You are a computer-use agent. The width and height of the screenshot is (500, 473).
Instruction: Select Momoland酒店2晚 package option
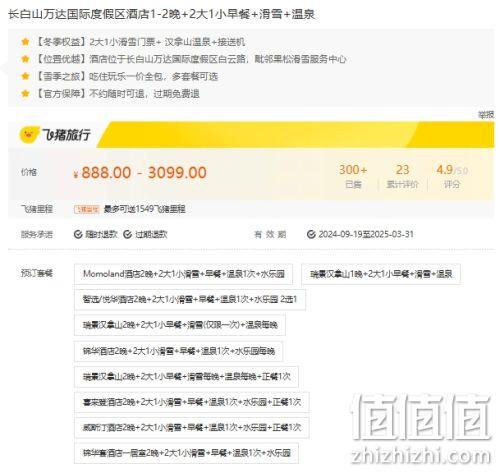point(183,274)
